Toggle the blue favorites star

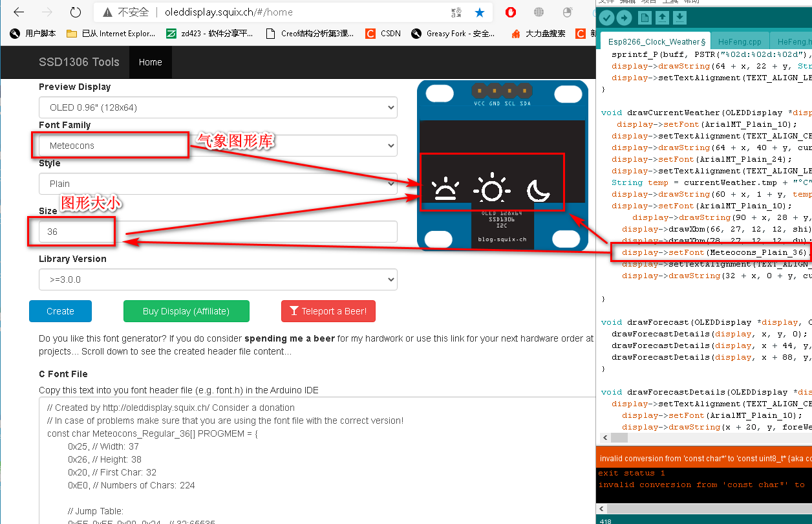click(480, 12)
